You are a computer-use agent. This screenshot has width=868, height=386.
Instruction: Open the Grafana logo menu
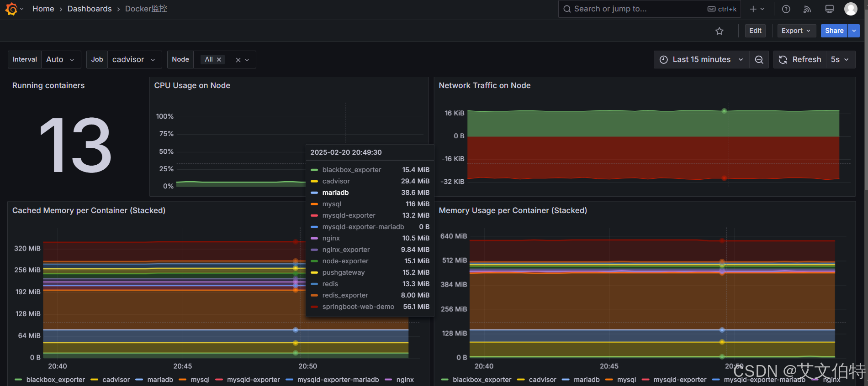(x=11, y=9)
